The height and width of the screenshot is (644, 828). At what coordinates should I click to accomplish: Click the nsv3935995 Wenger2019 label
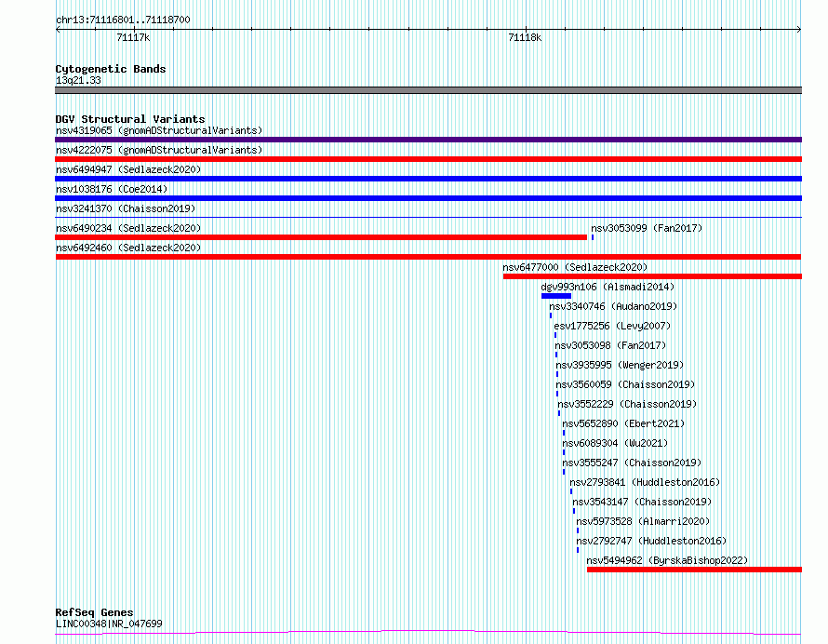pyautogui.click(x=620, y=365)
